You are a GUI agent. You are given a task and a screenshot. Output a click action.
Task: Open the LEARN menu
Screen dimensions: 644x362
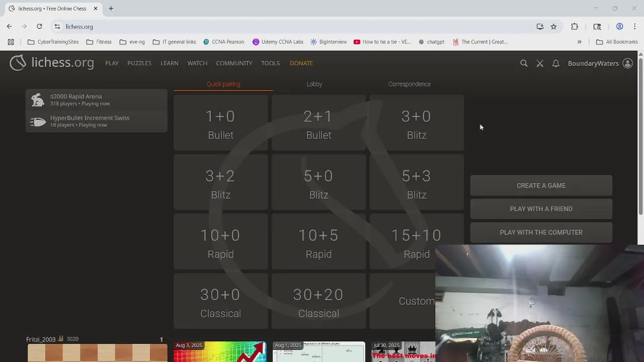pyautogui.click(x=169, y=63)
